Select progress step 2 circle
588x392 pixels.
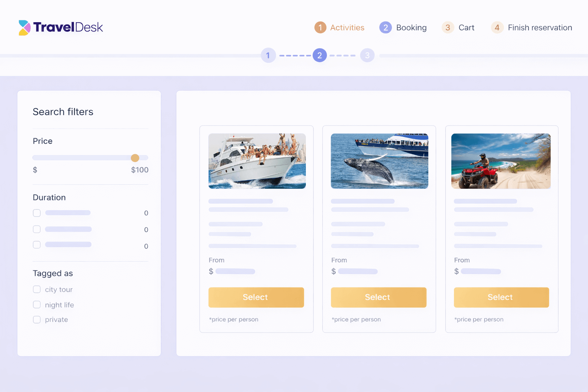(x=320, y=56)
